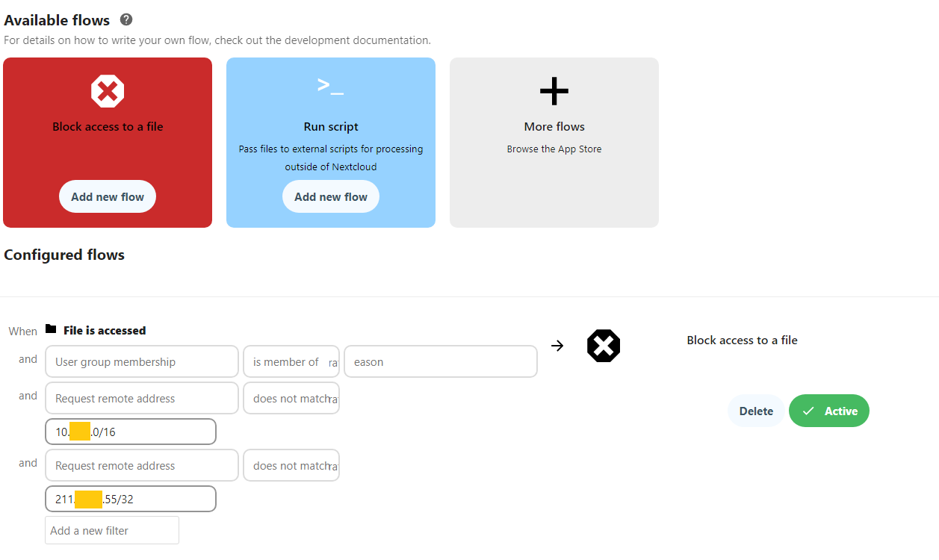Click the 10.x.0/16 IP address field
Viewport: 939px width, 560px height.
131,431
